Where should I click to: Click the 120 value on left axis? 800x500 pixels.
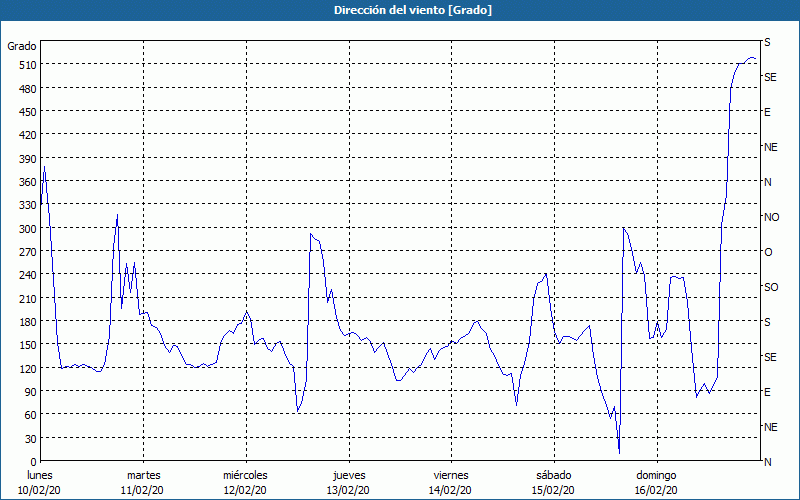click(x=27, y=368)
